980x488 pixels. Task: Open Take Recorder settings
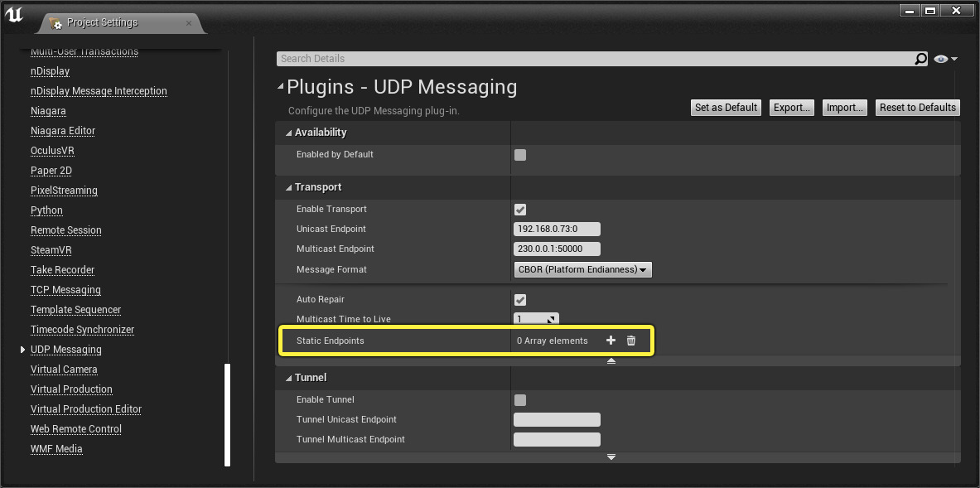point(62,270)
